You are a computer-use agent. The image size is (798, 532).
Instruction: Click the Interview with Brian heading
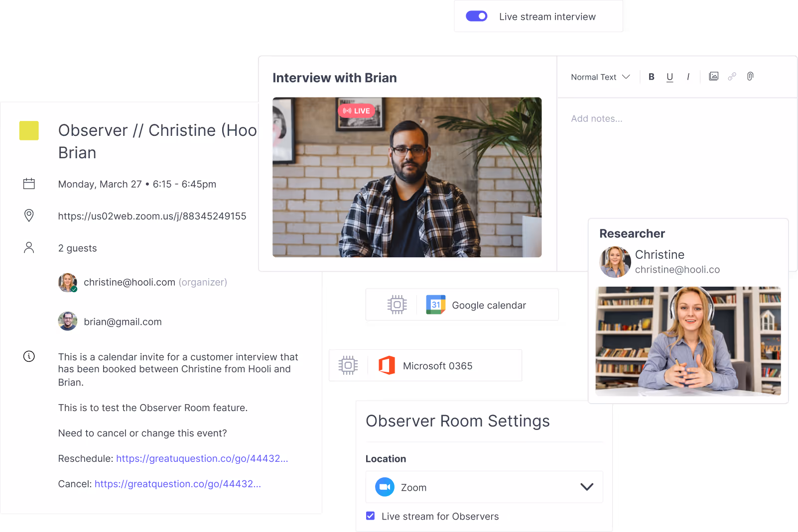(x=335, y=78)
